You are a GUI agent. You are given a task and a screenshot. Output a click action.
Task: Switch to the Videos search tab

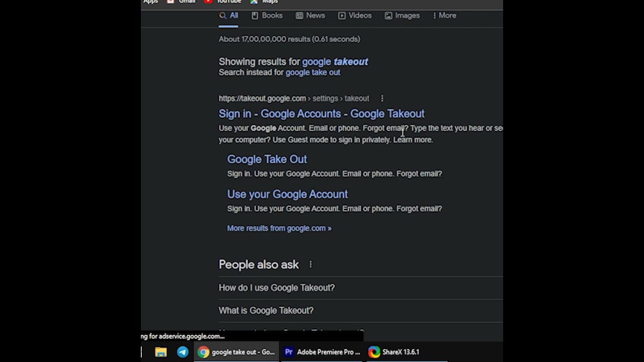(355, 16)
